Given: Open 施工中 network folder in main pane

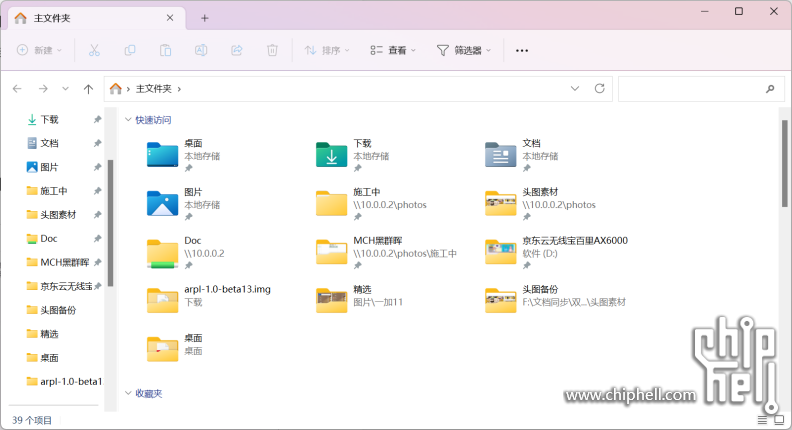Looking at the screenshot, I should (331, 203).
